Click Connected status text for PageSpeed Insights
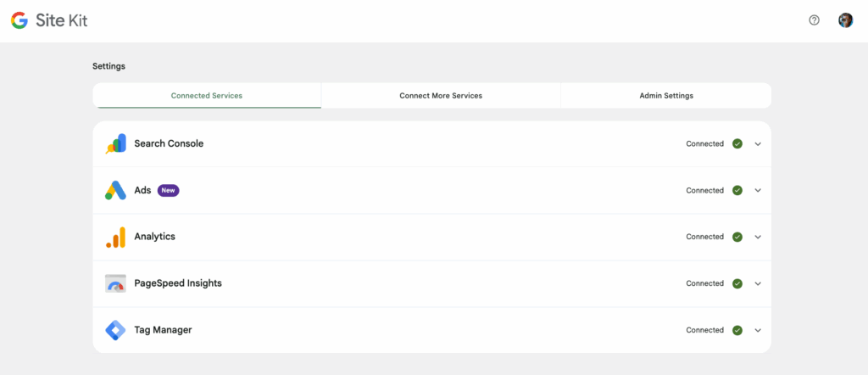Image resolution: width=868 pixels, height=375 pixels. pyautogui.click(x=704, y=283)
